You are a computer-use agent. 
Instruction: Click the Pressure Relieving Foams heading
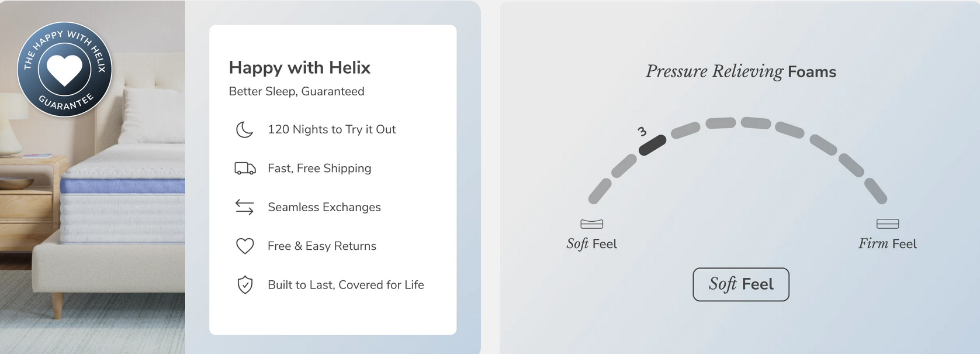740,72
